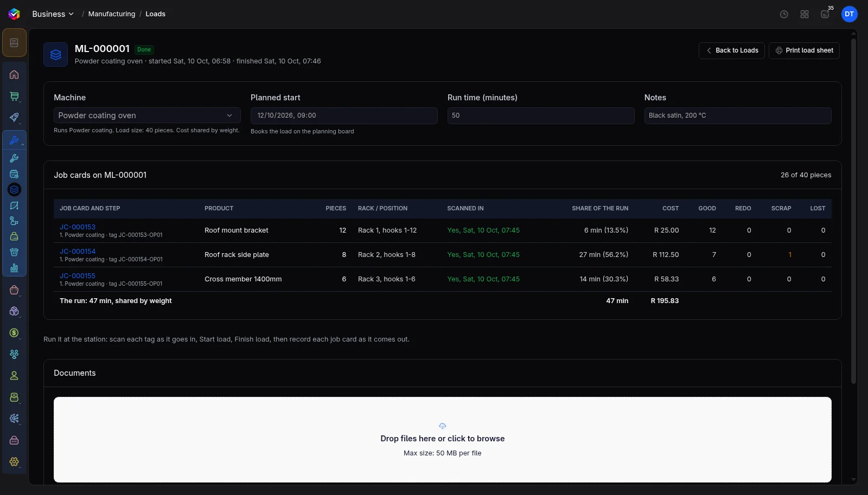Click the drop files upload area
This screenshot has width=868, height=495.
coord(443,440)
